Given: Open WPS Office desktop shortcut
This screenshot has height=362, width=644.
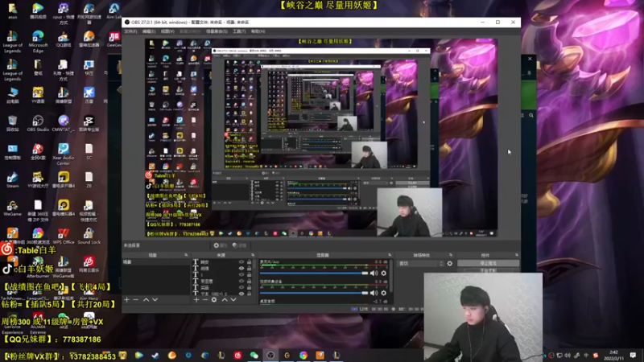Looking at the screenshot, I should [x=64, y=236].
